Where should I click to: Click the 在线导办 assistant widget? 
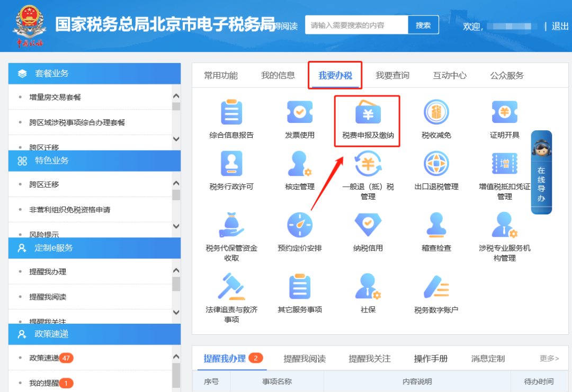pos(541,172)
